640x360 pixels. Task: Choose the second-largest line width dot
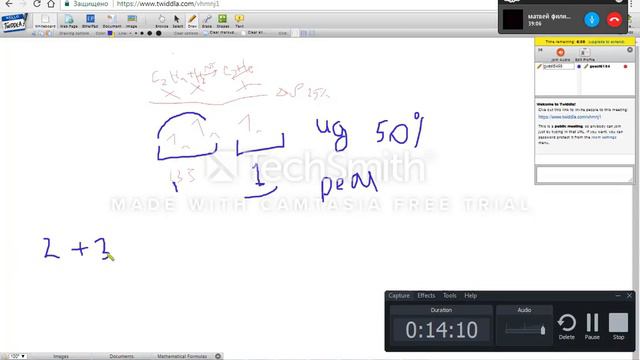click(149, 33)
